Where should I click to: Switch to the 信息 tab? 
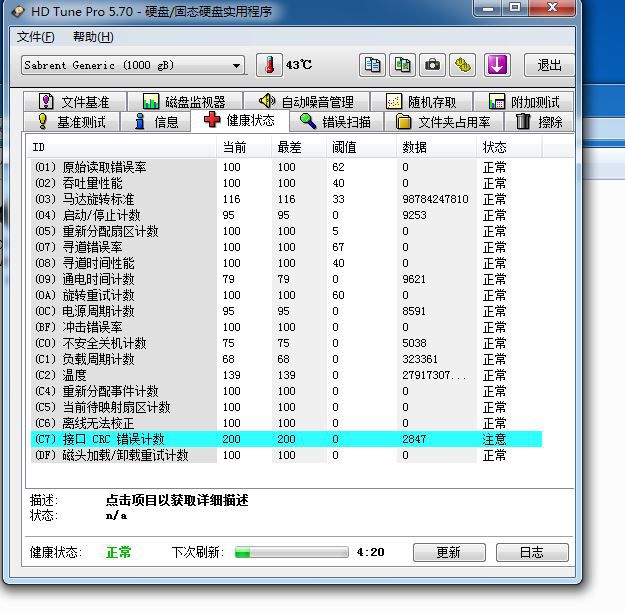pos(155,122)
